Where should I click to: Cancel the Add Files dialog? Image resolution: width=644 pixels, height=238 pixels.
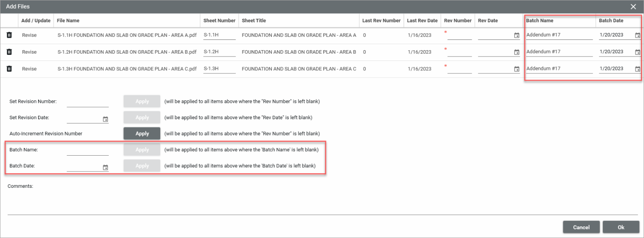[x=581, y=227]
